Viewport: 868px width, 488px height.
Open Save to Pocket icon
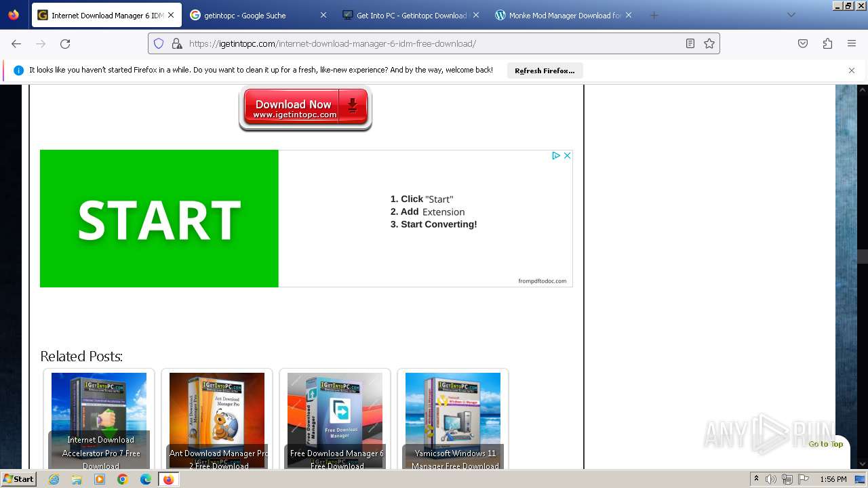pyautogui.click(x=803, y=43)
